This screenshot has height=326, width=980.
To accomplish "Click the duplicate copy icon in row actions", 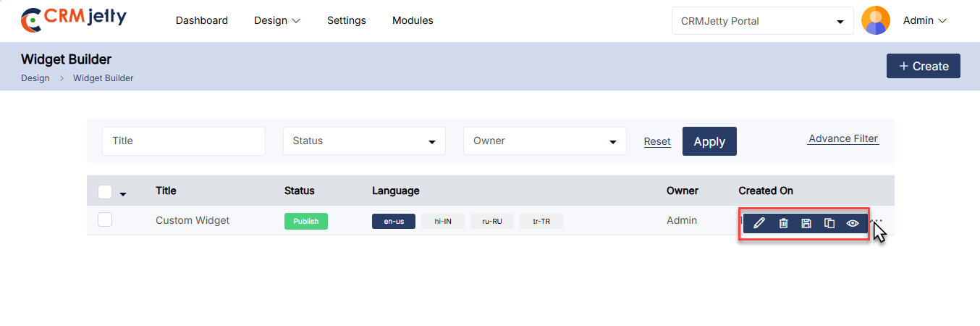I will click(829, 223).
